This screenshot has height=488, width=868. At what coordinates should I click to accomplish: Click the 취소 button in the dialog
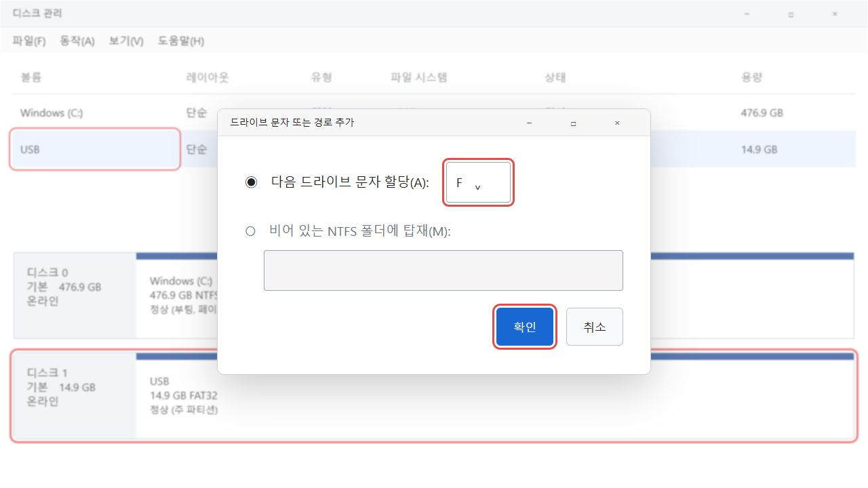[595, 327]
